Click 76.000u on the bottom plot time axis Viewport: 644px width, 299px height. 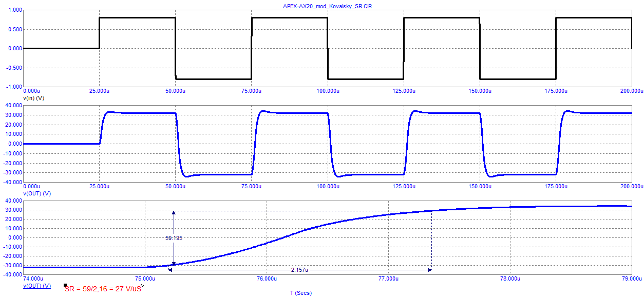pos(267,279)
